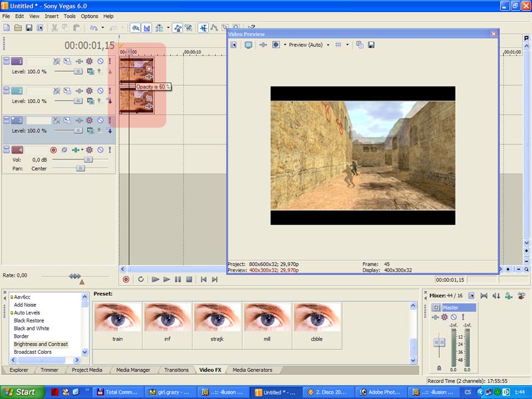Open the preview Overlays grid dropdown arrow

[347, 45]
